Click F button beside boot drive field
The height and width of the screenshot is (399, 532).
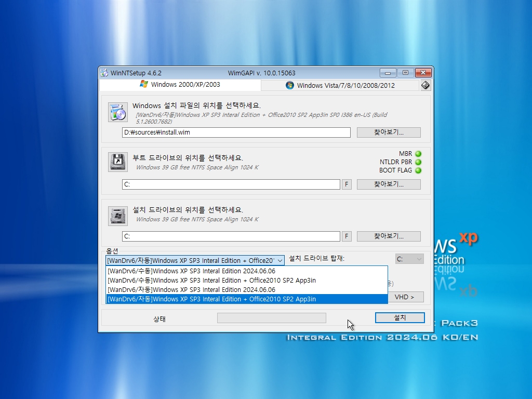pyautogui.click(x=347, y=184)
